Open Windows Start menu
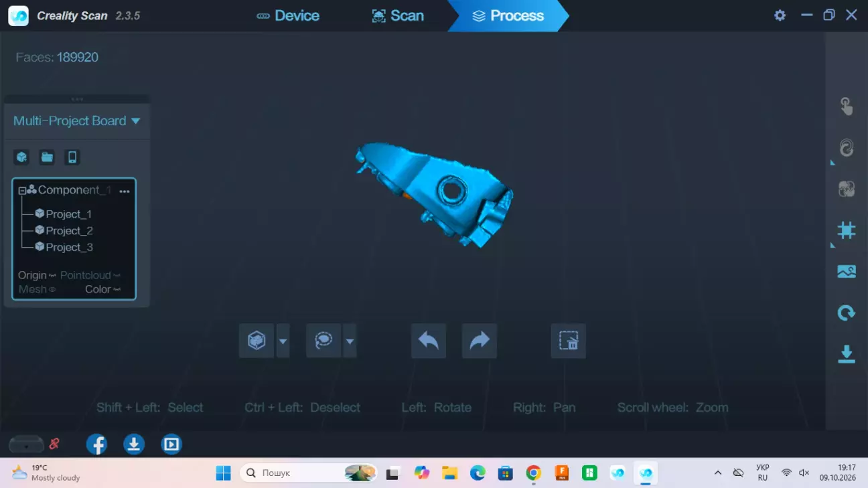 [223, 473]
